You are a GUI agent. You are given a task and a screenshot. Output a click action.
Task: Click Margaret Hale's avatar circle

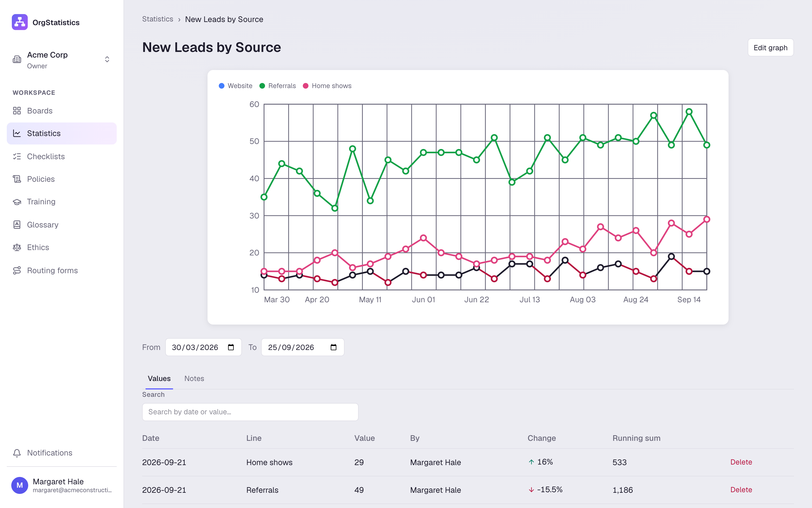[20, 485]
